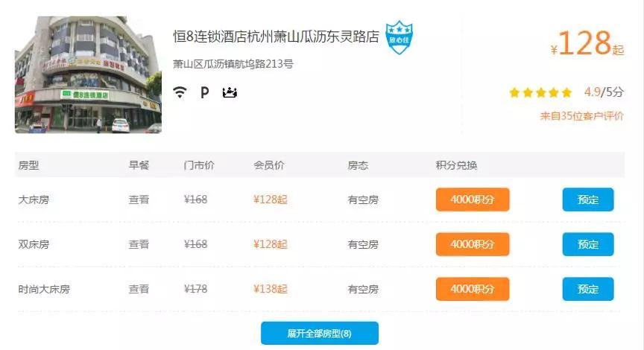Click the hot bath amenity icon

pos(230,92)
